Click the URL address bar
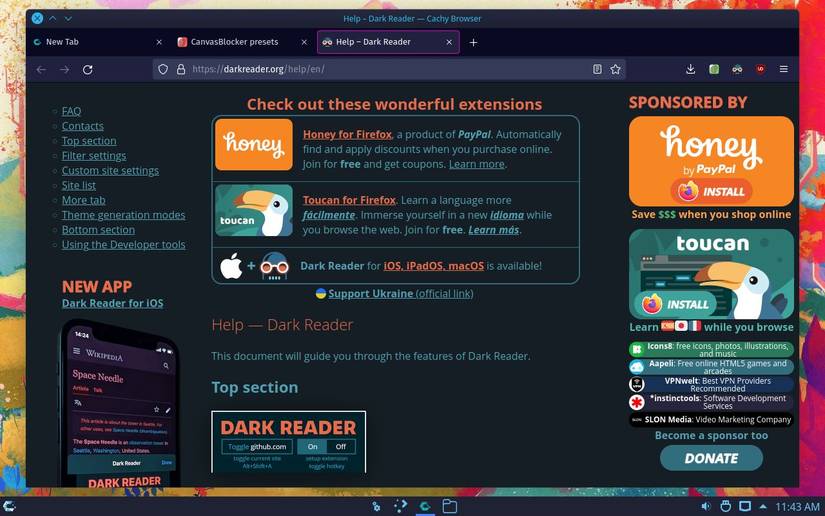The width and height of the screenshot is (825, 516). pyautogui.click(x=389, y=69)
